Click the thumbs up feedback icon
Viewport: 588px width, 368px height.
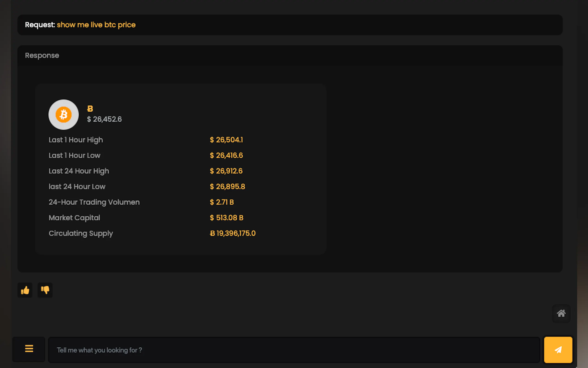coord(25,290)
